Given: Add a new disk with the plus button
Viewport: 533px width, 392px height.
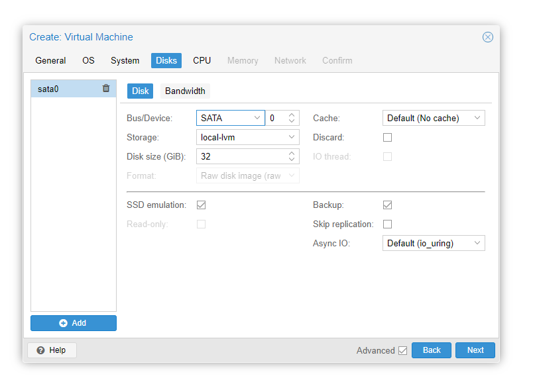Looking at the screenshot, I should [x=73, y=322].
